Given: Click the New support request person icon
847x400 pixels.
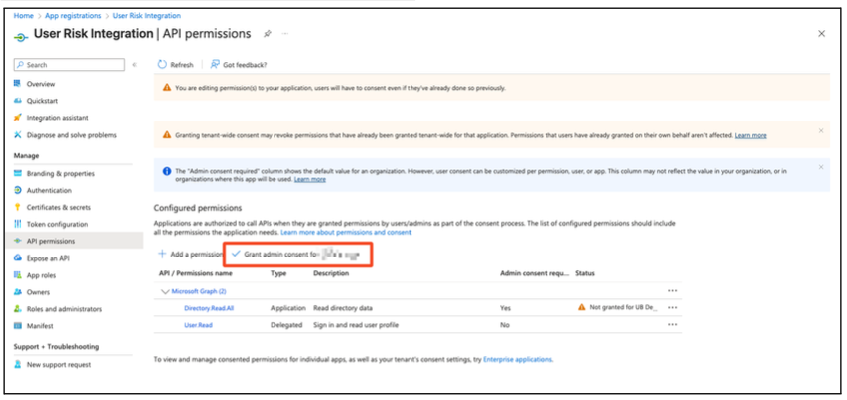Looking at the screenshot, I should tap(17, 365).
